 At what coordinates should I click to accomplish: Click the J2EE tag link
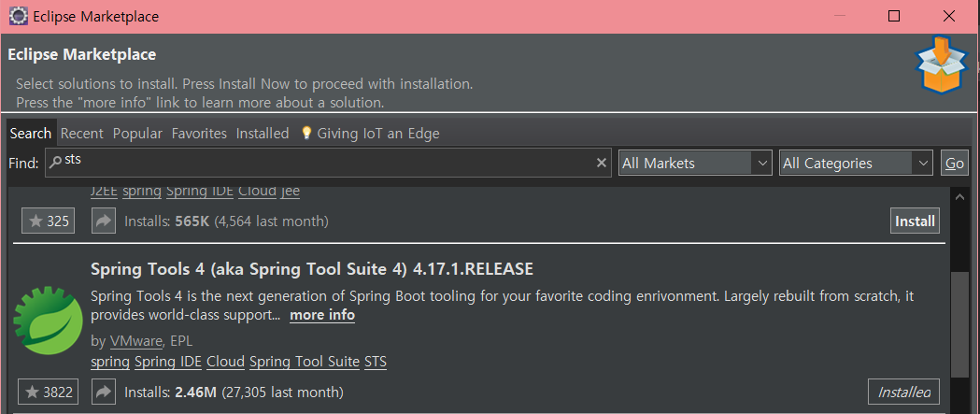click(104, 191)
